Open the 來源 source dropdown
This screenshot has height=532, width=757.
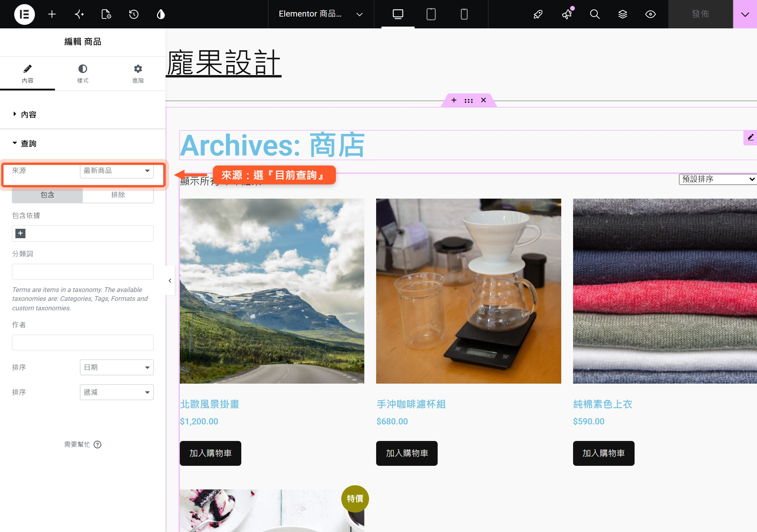coord(117,171)
